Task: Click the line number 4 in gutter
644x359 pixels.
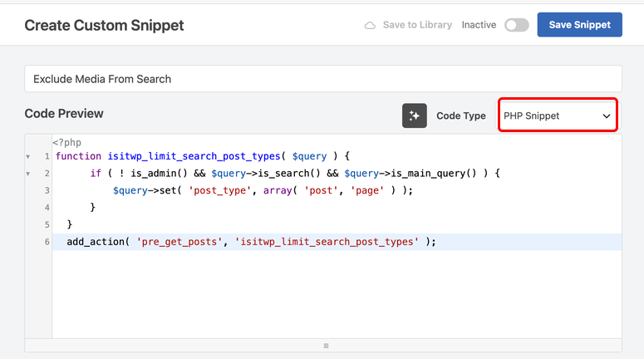Action: [x=47, y=208]
